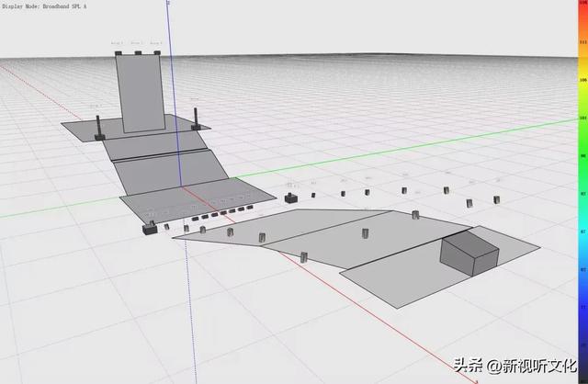Pick the large subwoofer at the stage's front-left corner

point(150,228)
